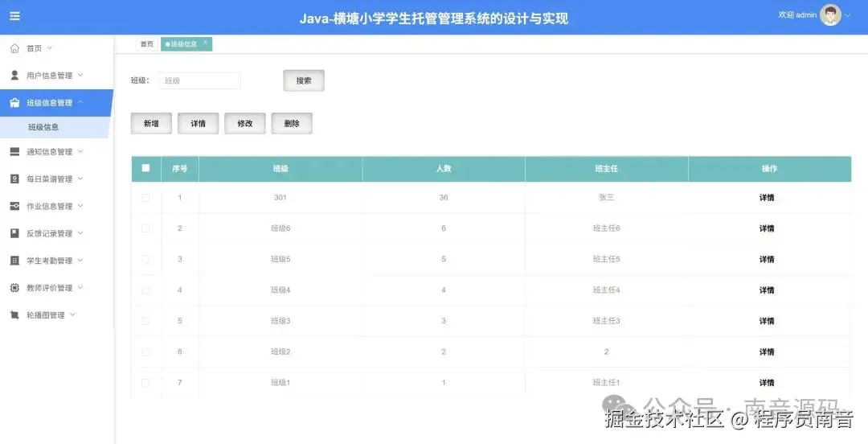
Task: Expand 作业信息管理 chevron
Action: pyautogui.click(x=80, y=206)
